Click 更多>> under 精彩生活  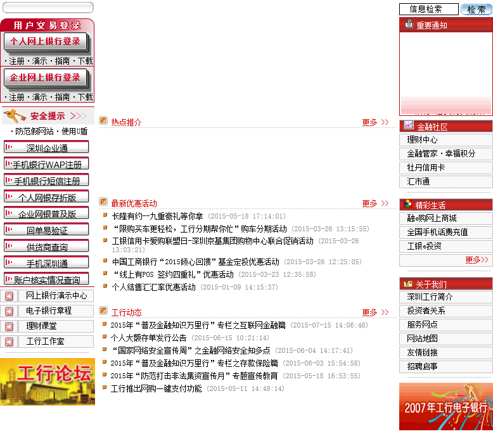pyautogui.click(x=477, y=260)
